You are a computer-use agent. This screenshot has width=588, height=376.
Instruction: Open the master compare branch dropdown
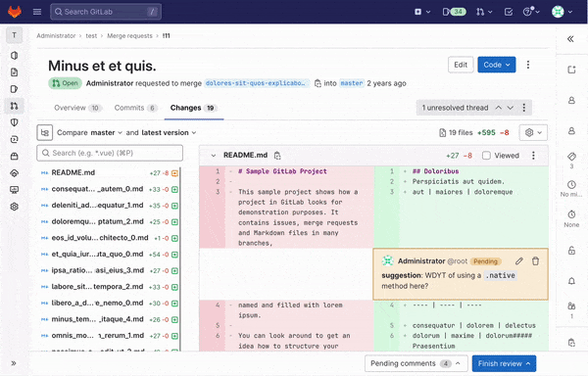pyautogui.click(x=106, y=132)
